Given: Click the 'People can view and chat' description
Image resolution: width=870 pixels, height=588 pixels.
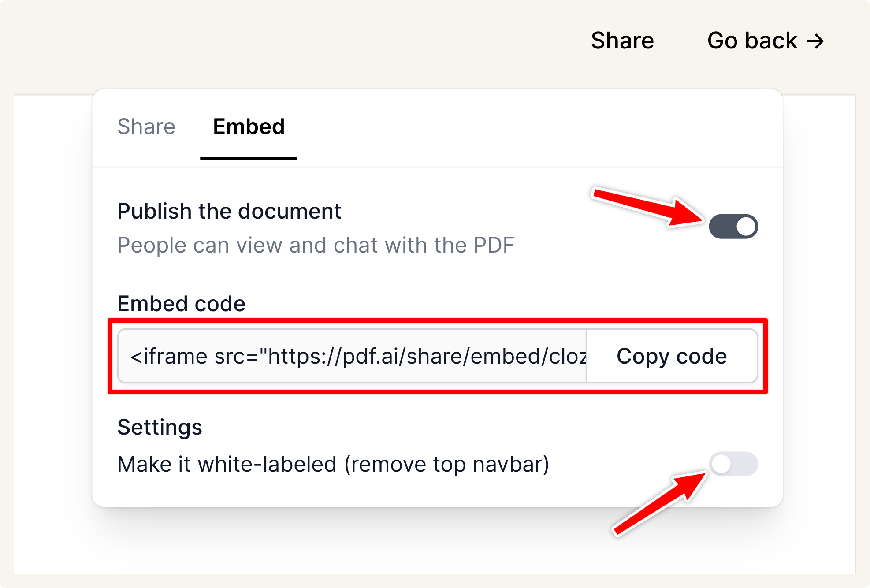Looking at the screenshot, I should [x=316, y=245].
